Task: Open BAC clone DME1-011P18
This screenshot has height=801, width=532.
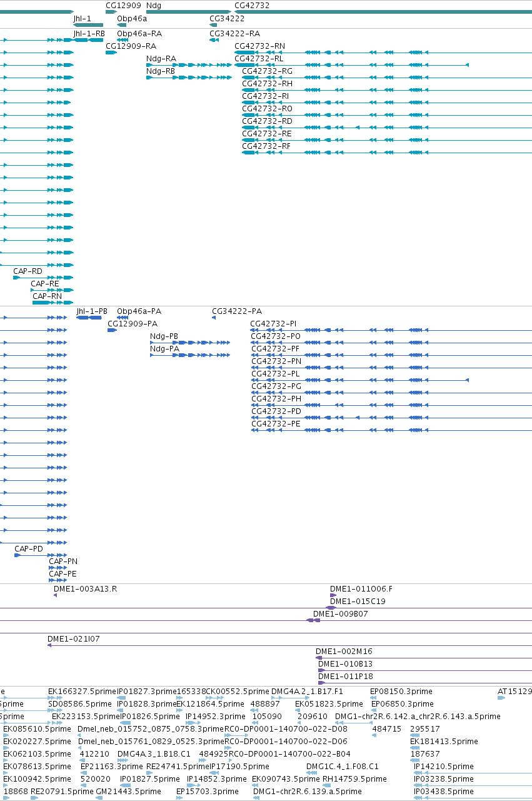Action: (345, 676)
